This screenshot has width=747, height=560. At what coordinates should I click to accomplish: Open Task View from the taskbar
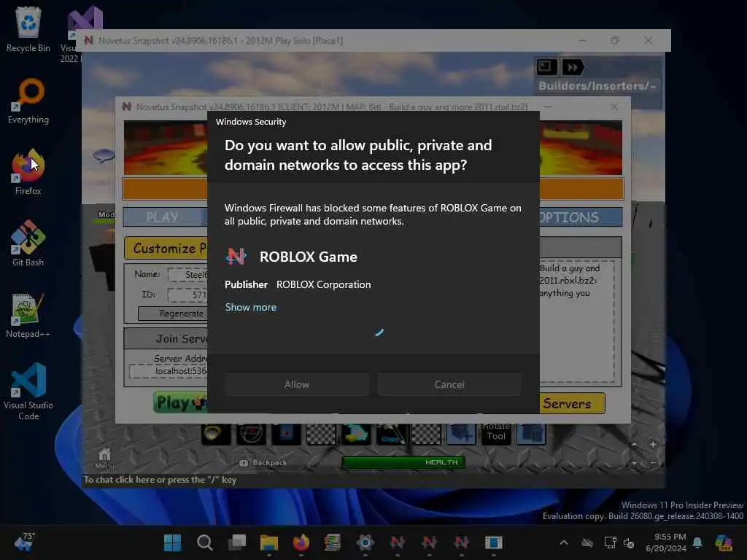[x=237, y=542]
